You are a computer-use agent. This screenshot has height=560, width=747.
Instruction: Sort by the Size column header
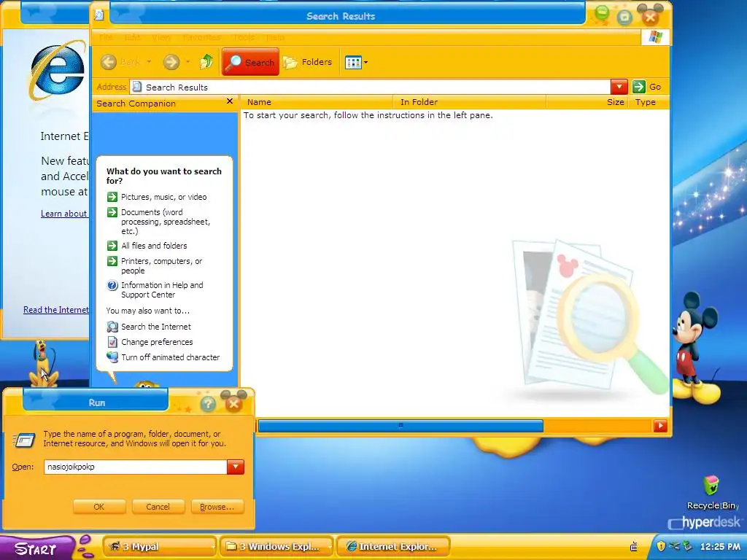click(x=588, y=102)
